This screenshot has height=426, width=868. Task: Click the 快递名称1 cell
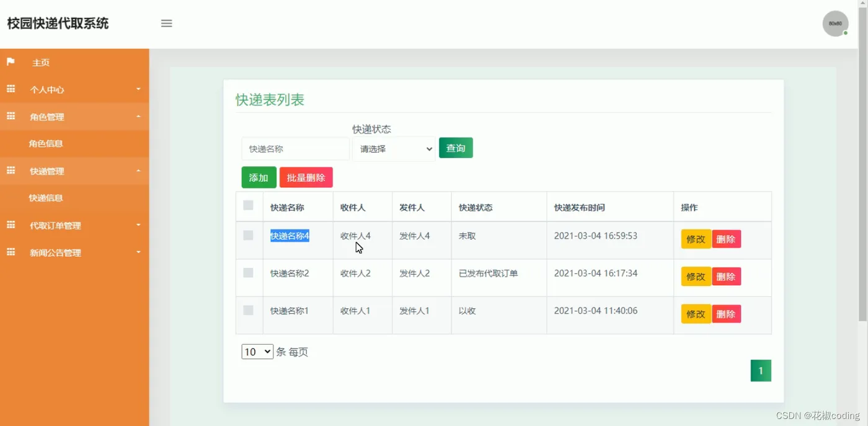click(x=290, y=311)
